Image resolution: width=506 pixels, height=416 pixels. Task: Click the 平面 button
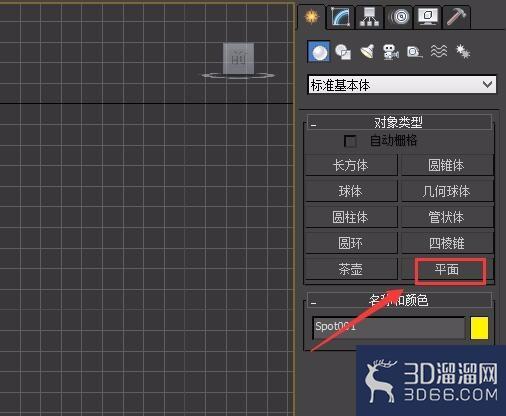click(447, 269)
